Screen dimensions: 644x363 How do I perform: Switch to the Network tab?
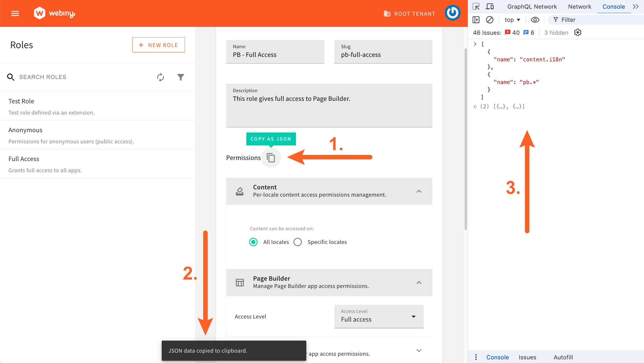click(x=579, y=6)
